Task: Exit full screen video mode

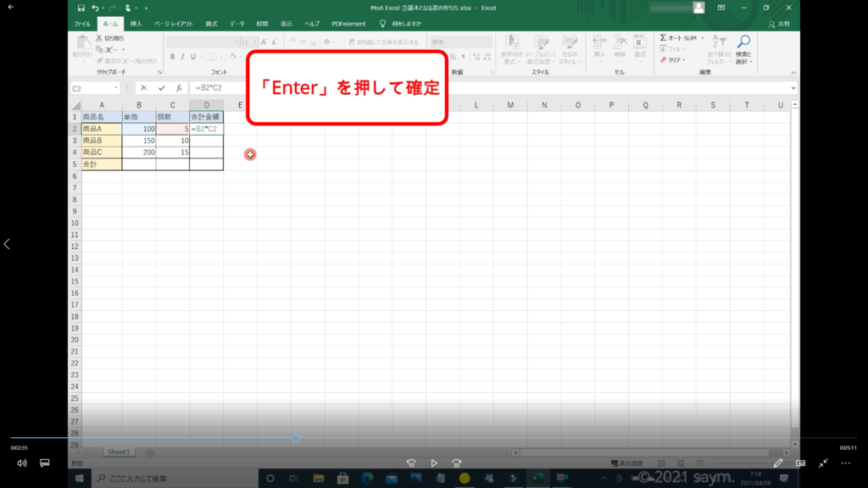Action: pyautogui.click(x=822, y=463)
